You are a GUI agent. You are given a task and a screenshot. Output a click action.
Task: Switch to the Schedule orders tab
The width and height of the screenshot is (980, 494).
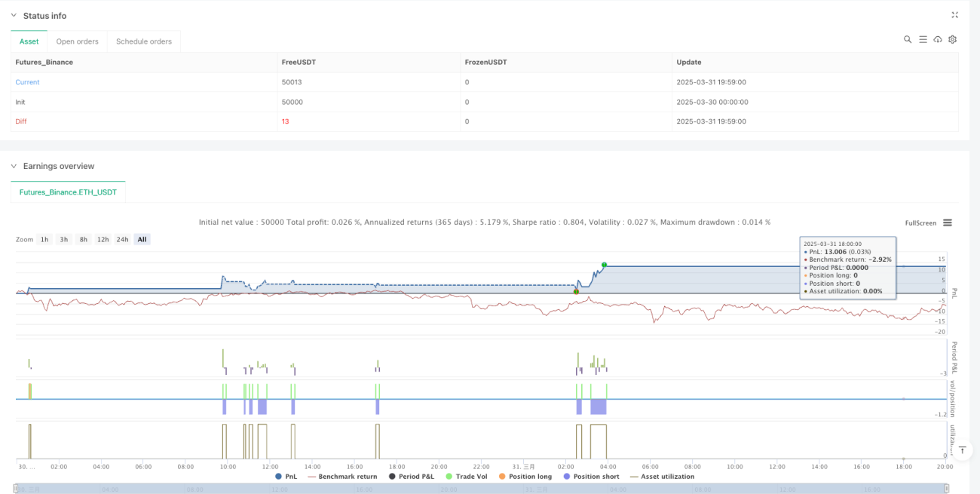(x=144, y=41)
